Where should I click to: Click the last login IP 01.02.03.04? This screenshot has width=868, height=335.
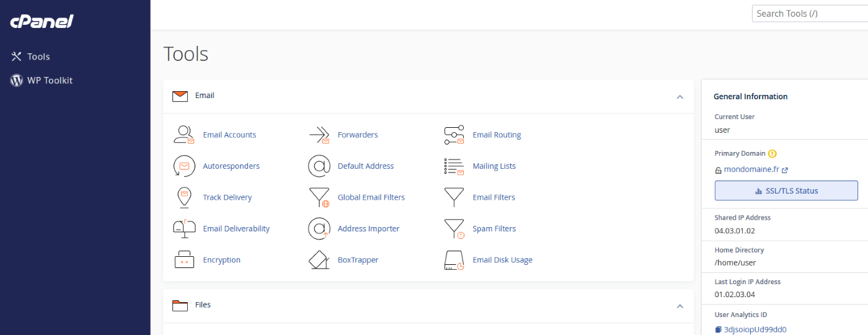pyautogui.click(x=735, y=295)
